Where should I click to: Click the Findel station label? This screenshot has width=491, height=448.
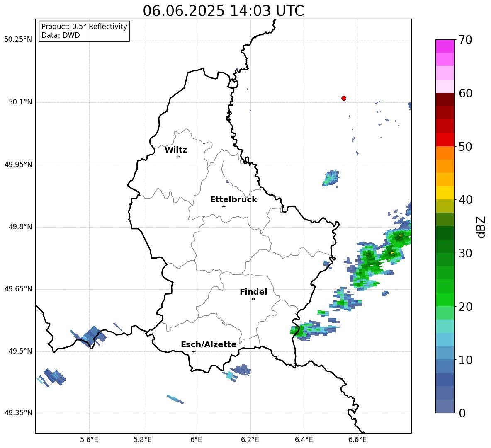coord(253,292)
